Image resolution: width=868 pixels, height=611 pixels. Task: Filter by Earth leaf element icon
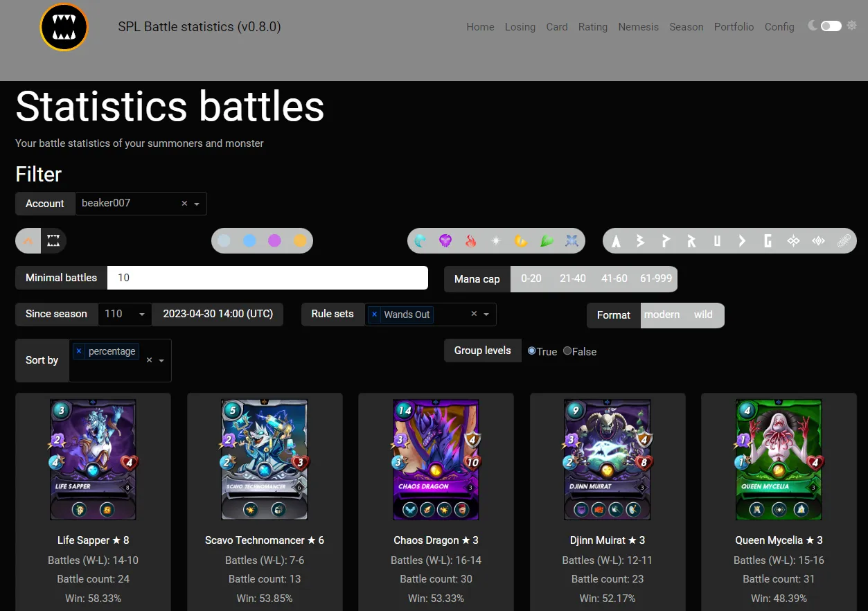tap(547, 240)
